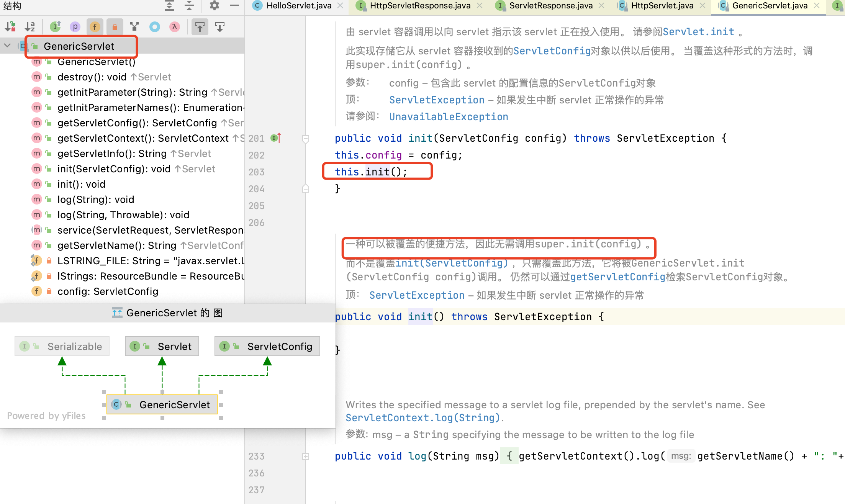This screenshot has height=504, width=845.
Task: Click Navigate with Single Click icon
Action: tap(200, 27)
